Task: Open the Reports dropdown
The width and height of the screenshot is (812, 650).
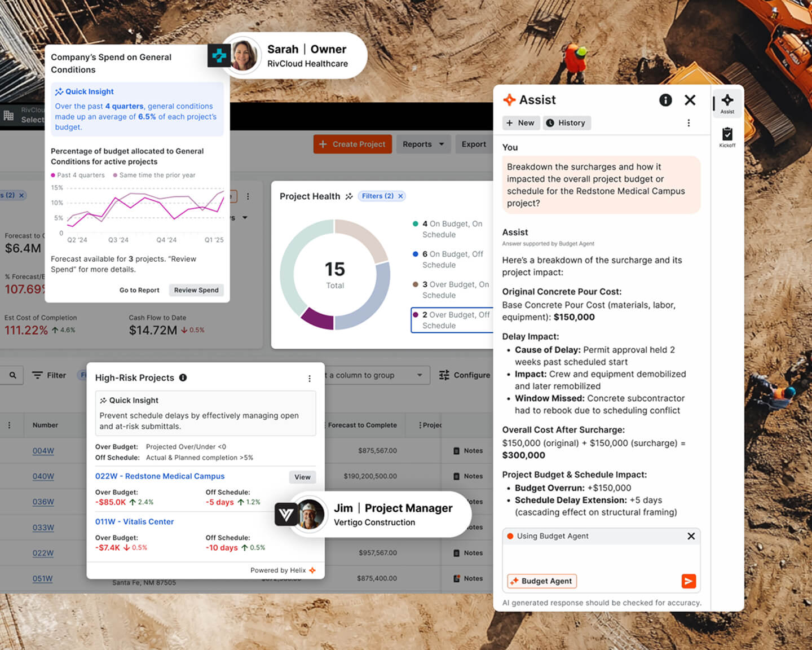Action: (423, 144)
